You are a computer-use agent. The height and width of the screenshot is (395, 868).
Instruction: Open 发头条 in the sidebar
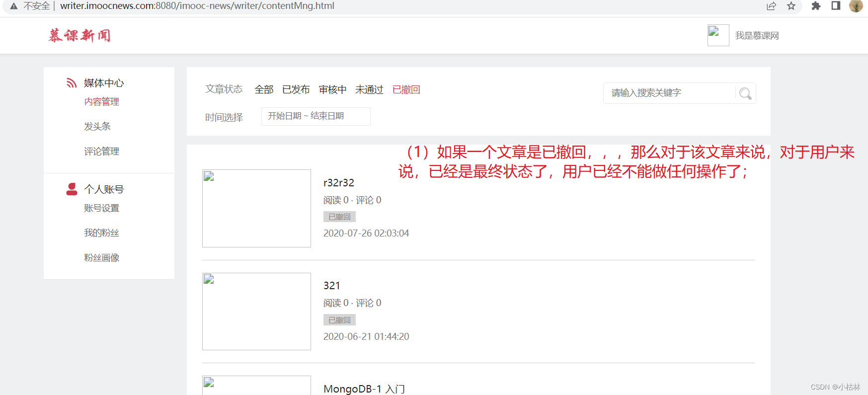click(97, 126)
